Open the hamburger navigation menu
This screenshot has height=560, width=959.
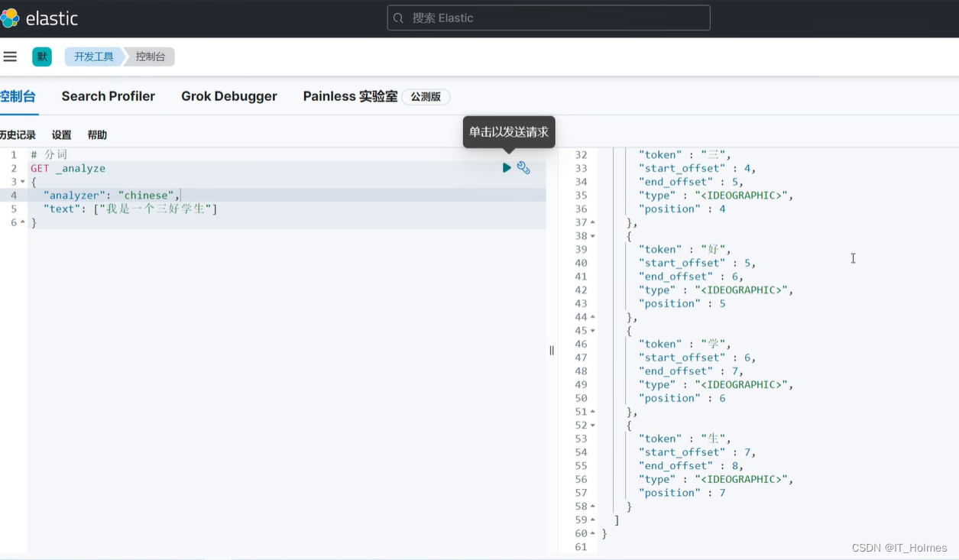[x=10, y=57]
